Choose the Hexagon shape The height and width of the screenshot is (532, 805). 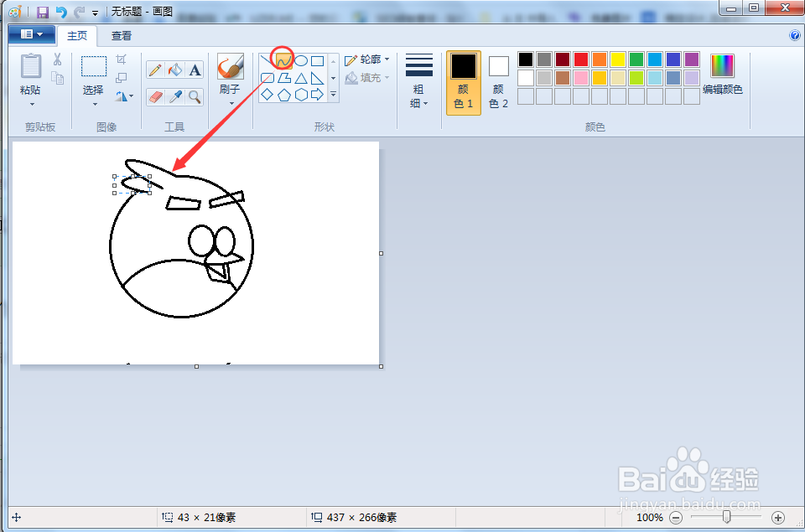click(x=301, y=95)
